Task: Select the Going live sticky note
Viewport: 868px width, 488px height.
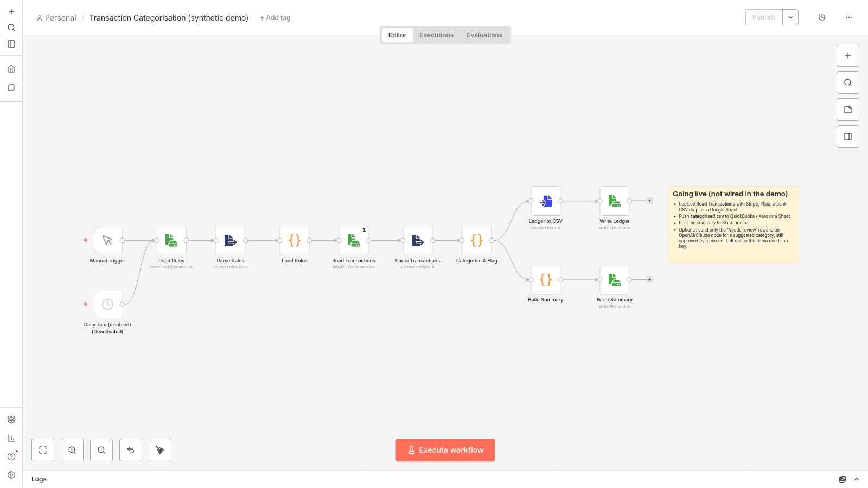Action: pos(733,225)
